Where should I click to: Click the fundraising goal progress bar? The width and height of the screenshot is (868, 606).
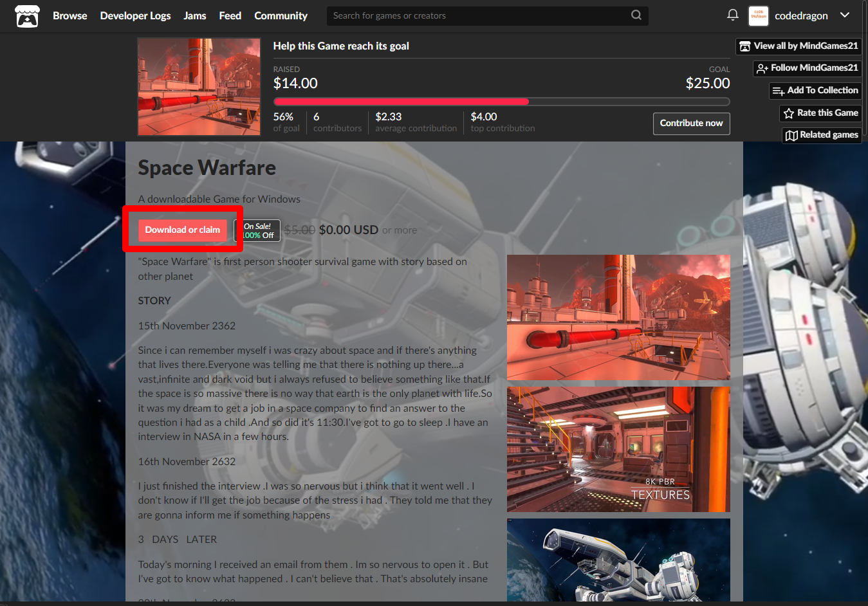point(501,102)
